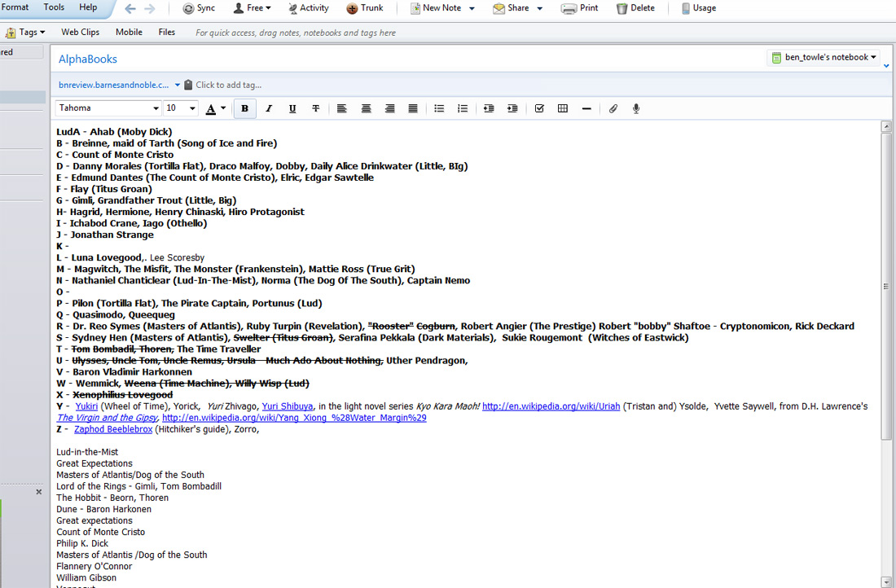Insert a horizontal rule line
The image size is (896, 588).
586,108
